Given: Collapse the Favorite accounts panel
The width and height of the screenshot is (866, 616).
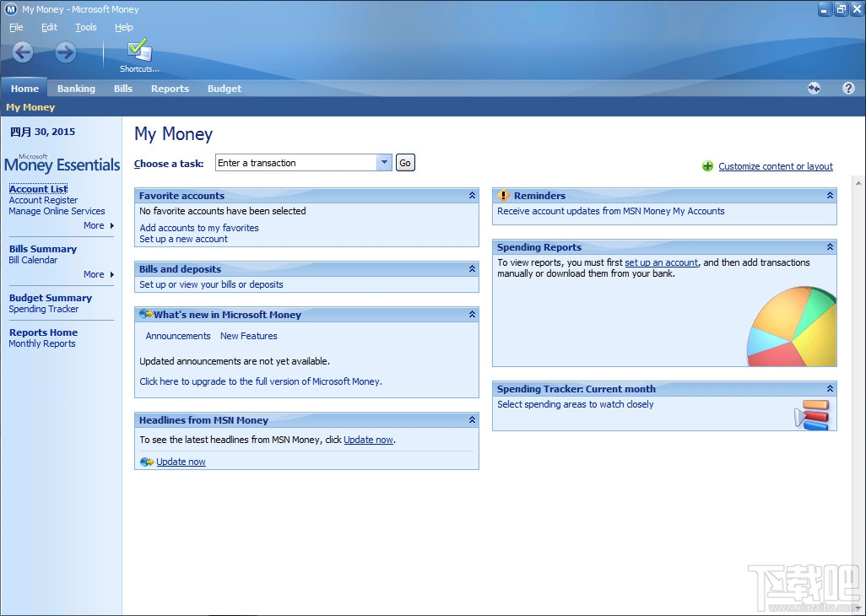Looking at the screenshot, I should [x=472, y=196].
